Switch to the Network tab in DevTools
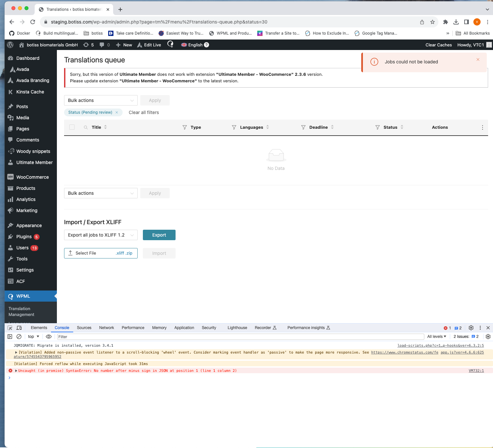The width and height of the screenshot is (493, 448). click(x=107, y=328)
